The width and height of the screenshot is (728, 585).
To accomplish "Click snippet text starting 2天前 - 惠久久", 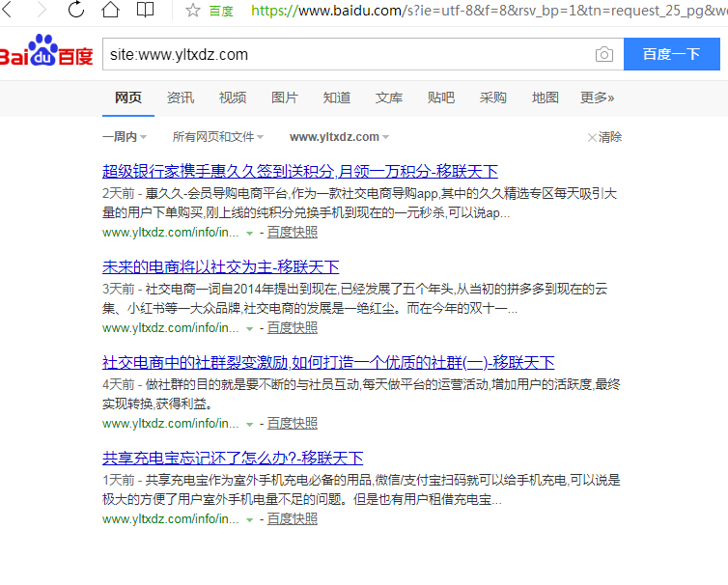I will click(360, 203).
